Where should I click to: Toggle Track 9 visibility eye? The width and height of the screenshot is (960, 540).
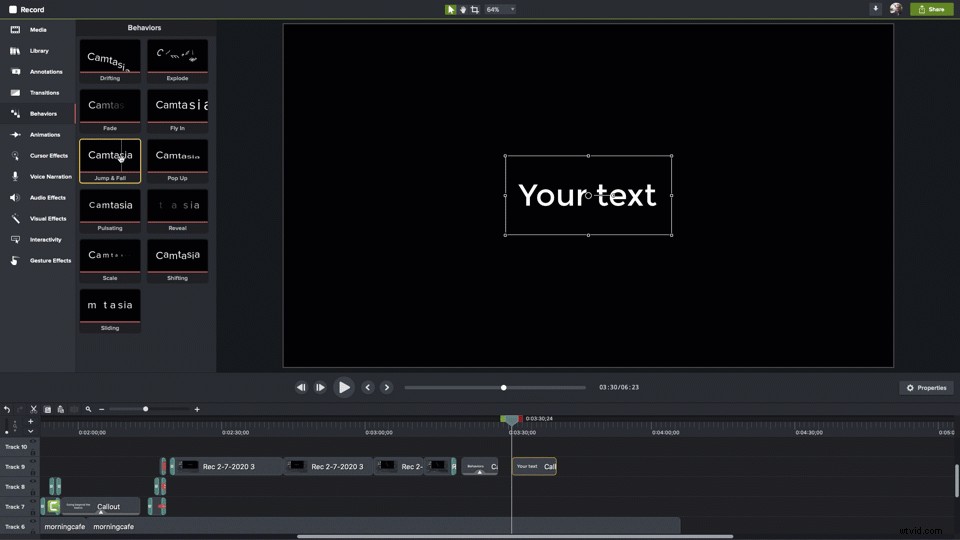click(x=33, y=462)
